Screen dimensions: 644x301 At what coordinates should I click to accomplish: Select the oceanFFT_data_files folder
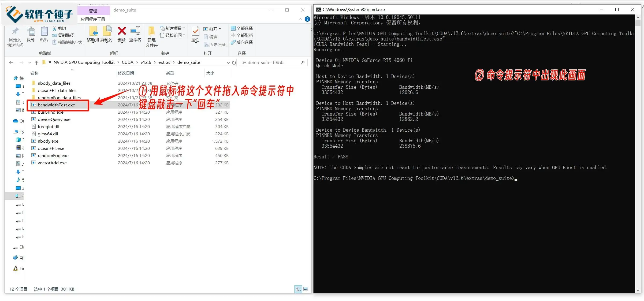pos(57,90)
